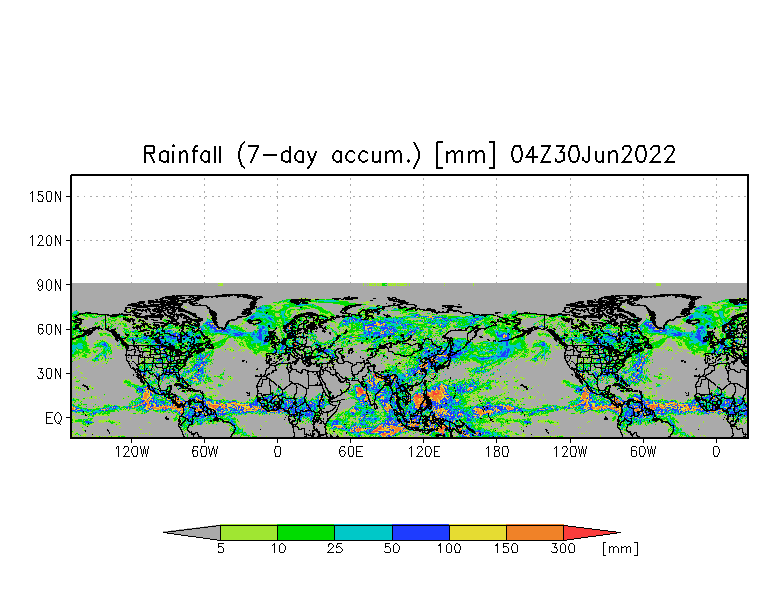Click the EQ equator axis label
This screenshot has height=612, width=784.
click(54, 418)
